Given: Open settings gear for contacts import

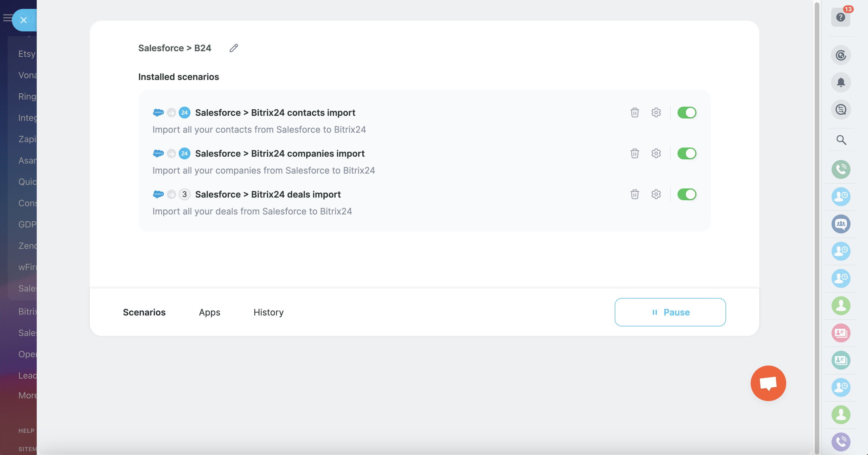Looking at the screenshot, I should [656, 113].
